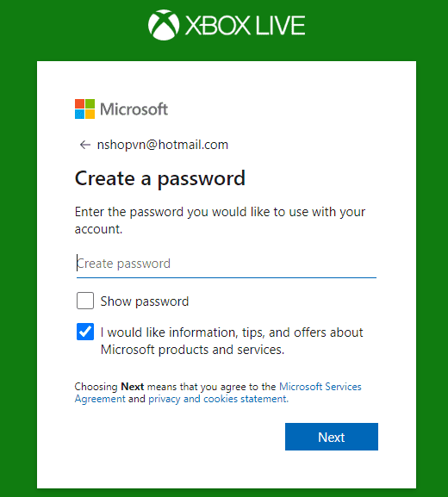Click the red square in Microsoft logo
This screenshot has width=448, height=497.
point(79,103)
